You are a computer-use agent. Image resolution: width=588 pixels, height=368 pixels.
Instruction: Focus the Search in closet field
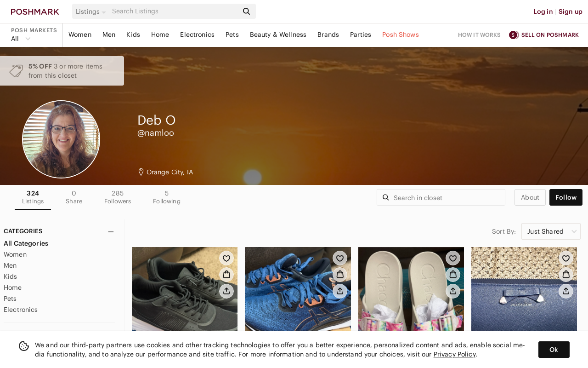(441, 197)
